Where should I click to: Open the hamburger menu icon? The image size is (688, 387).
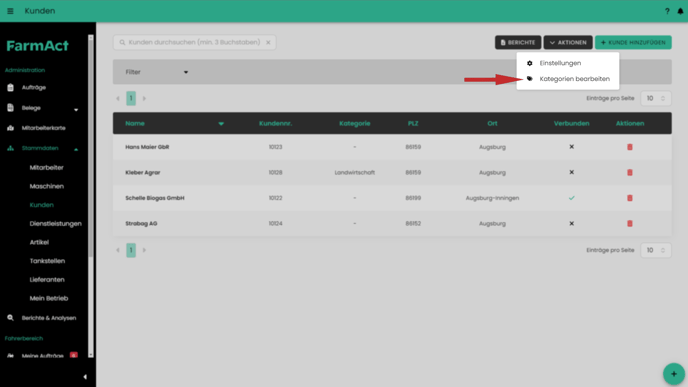(x=10, y=11)
